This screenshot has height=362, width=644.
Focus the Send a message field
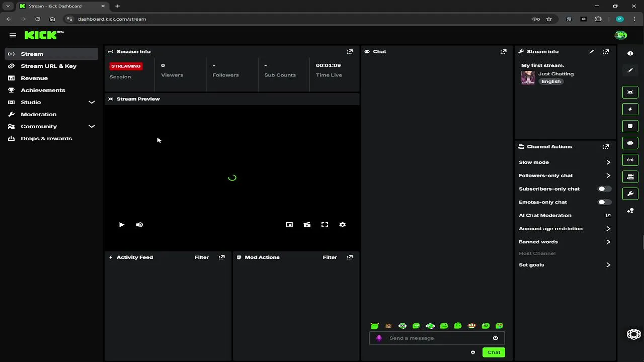437,338
